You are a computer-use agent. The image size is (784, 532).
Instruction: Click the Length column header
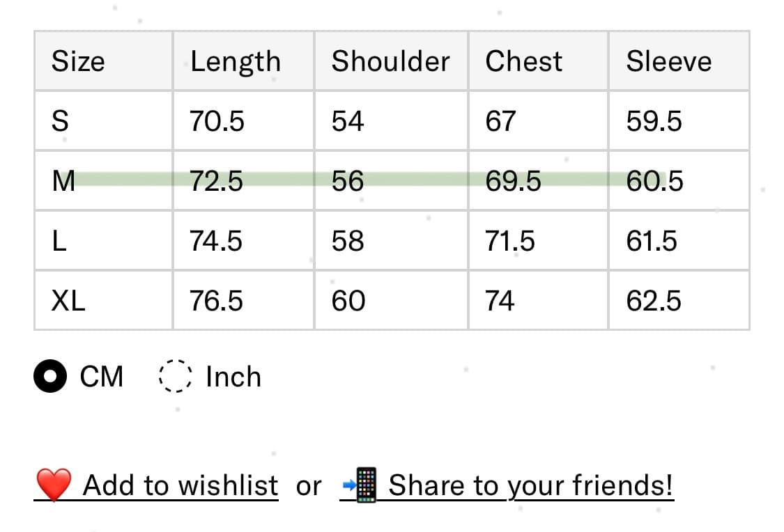point(236,61)
